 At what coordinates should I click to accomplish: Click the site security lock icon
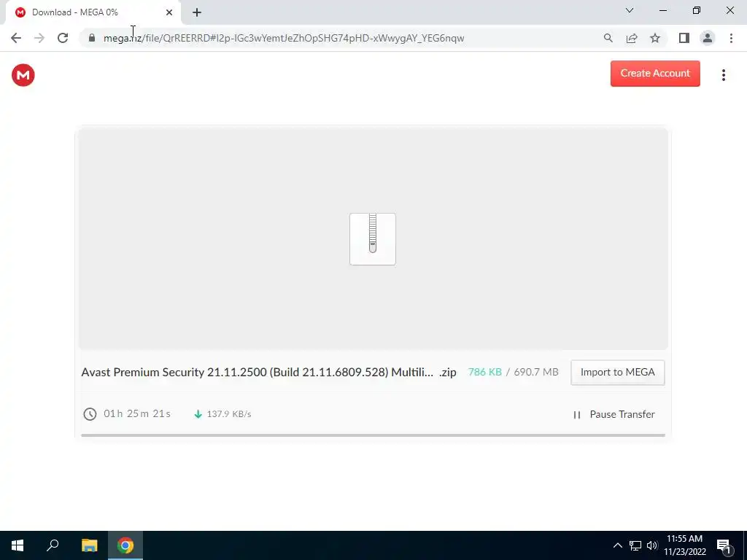coord(91,38)
